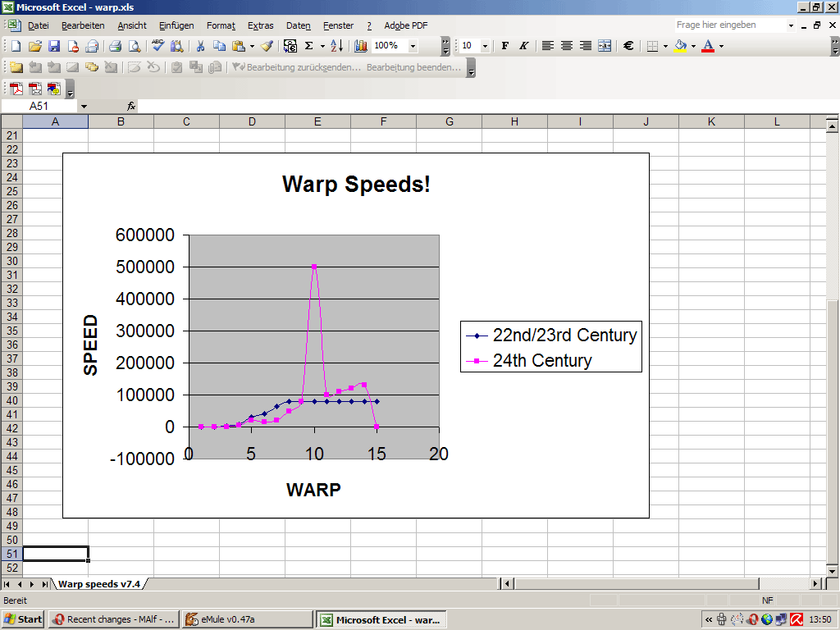
Task: Open the Extras menu
Action: (260, 25)
